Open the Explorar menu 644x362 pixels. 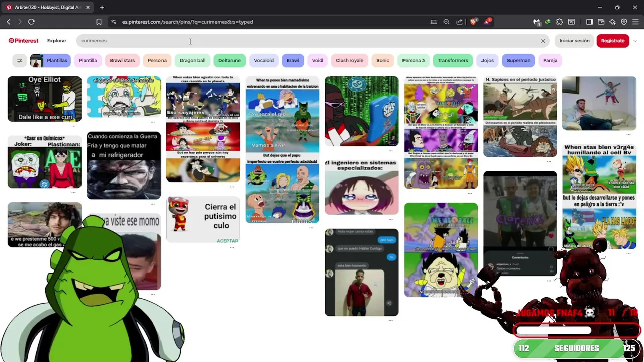[x=57, y=41]
